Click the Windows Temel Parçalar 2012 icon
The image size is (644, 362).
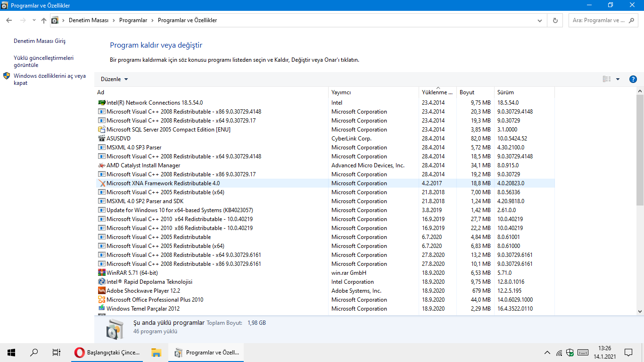(101, 308)
